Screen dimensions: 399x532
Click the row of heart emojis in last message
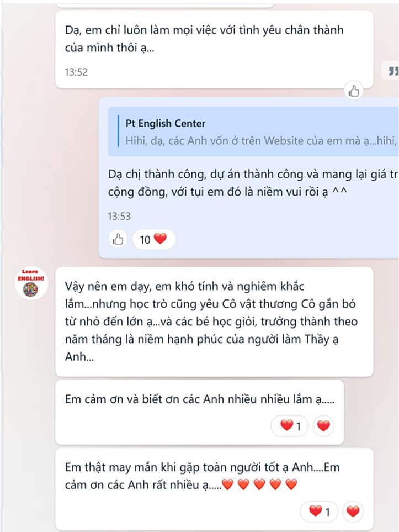coord(259,484)
